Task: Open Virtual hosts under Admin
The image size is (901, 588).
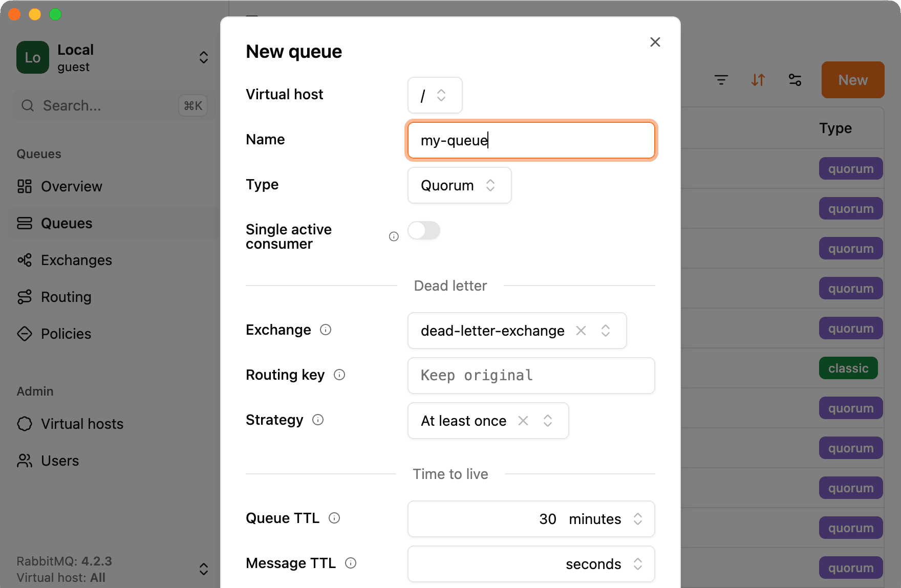Action: click(82, 424)
